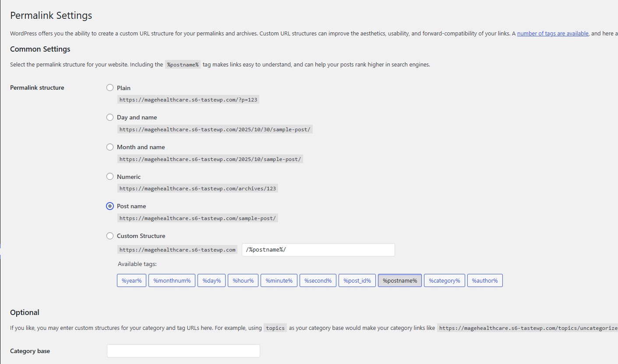Viewport: 618px width, 364px height.
Task: Open the 'number of tags are available' link
Action: [553, 33]
